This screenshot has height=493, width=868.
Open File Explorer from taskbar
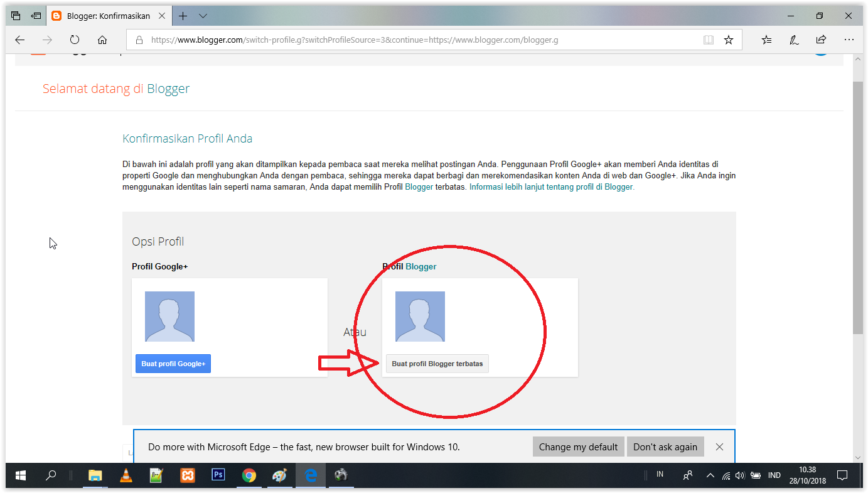coord(95,475)
